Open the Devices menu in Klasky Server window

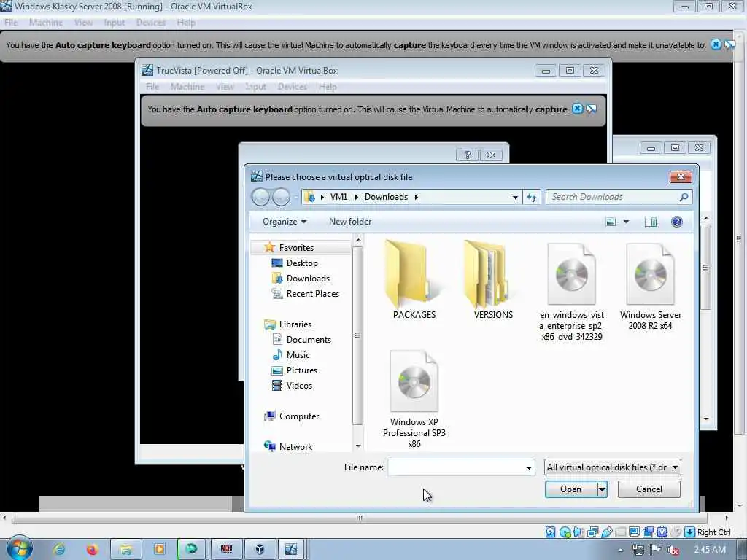click(150, 23)
